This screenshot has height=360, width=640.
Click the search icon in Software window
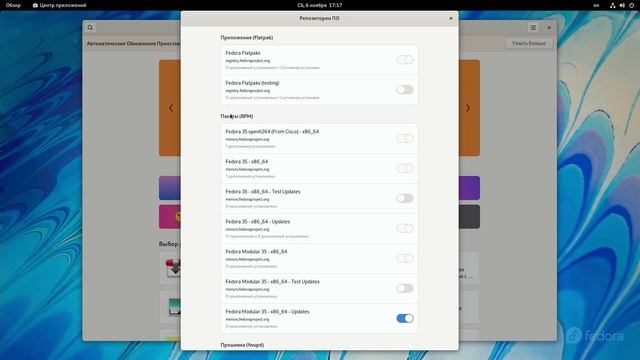(x=90, y=28)
